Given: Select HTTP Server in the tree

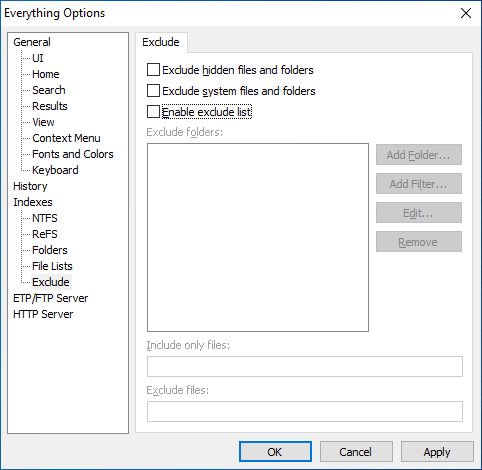Looking at the screenshot, I should (x=43, y=314).
